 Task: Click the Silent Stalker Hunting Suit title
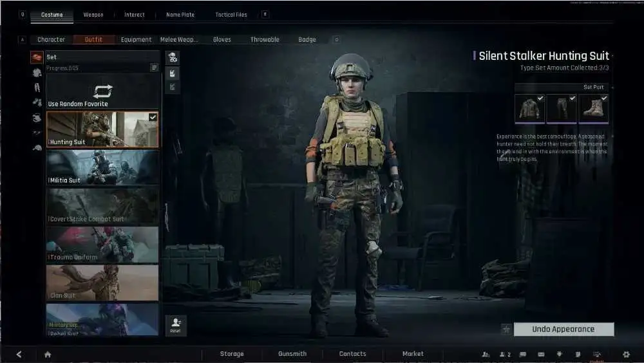coord(544,56)
